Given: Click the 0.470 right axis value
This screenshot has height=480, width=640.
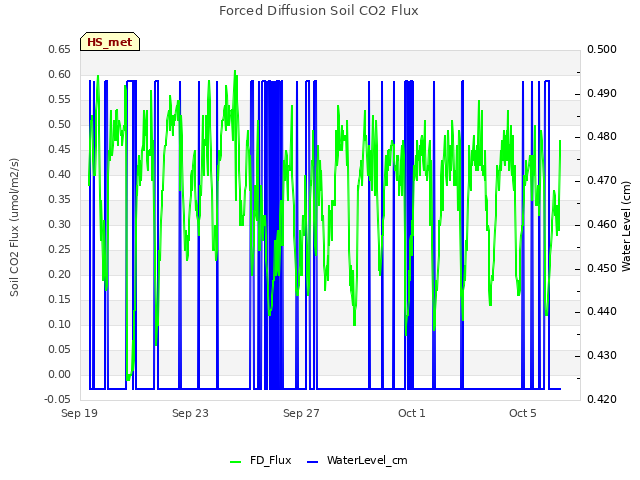Looking at the screenshot, I should coord(602,180).
